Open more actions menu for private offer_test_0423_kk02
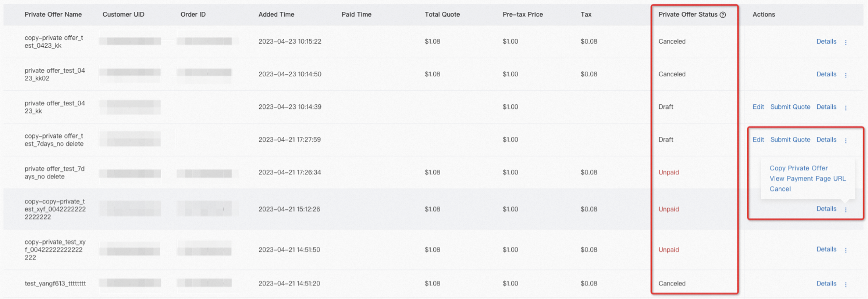 point(846,75)
